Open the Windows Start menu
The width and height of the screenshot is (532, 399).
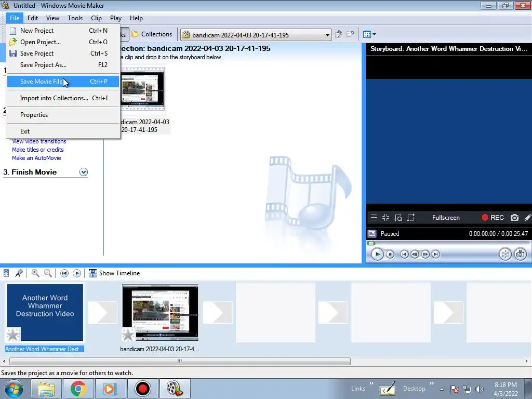[14, 389]
